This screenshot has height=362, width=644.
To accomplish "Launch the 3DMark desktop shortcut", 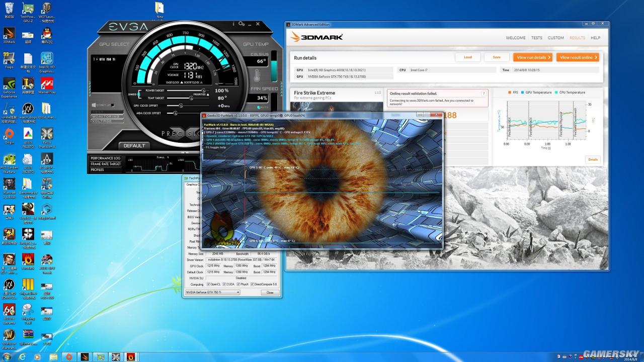I will [9, 35].
